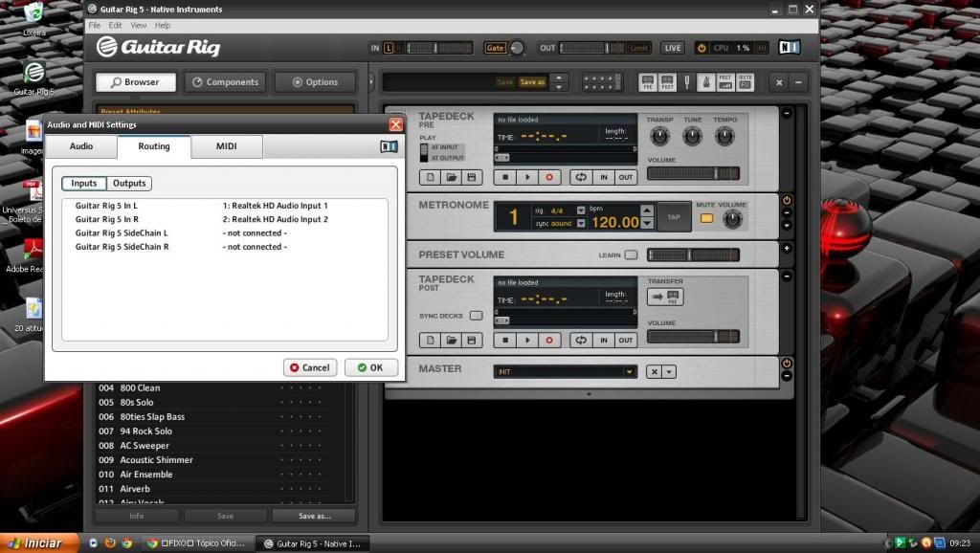Decrease the metronome bpm value

click(x=647, y=223)
